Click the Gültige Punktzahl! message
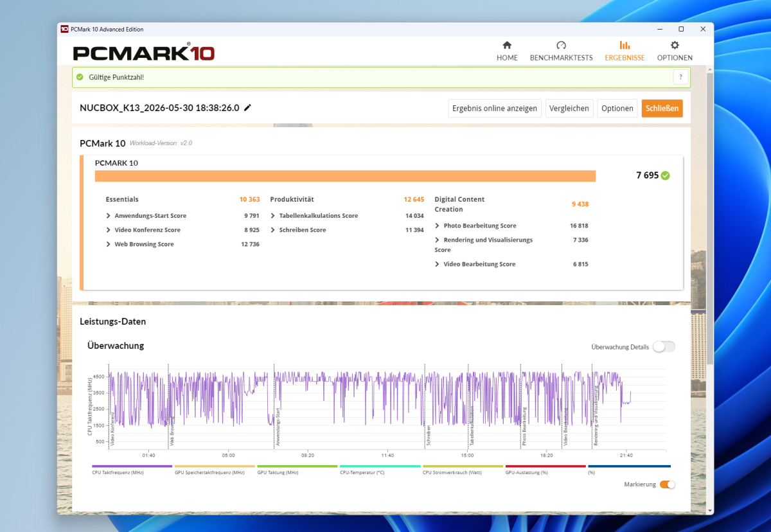This screenshot has height=532, width=771. [116, 77]
